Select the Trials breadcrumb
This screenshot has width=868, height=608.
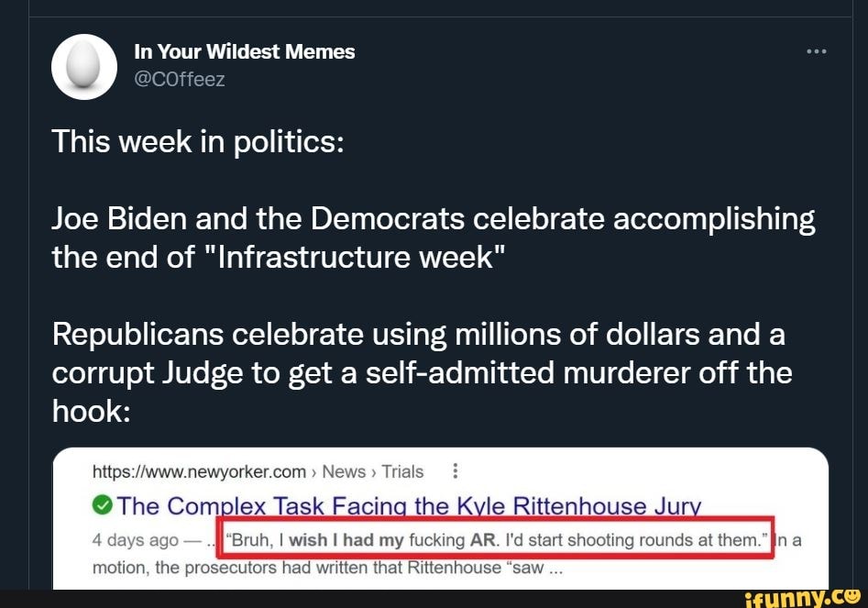tap(402, 472)
